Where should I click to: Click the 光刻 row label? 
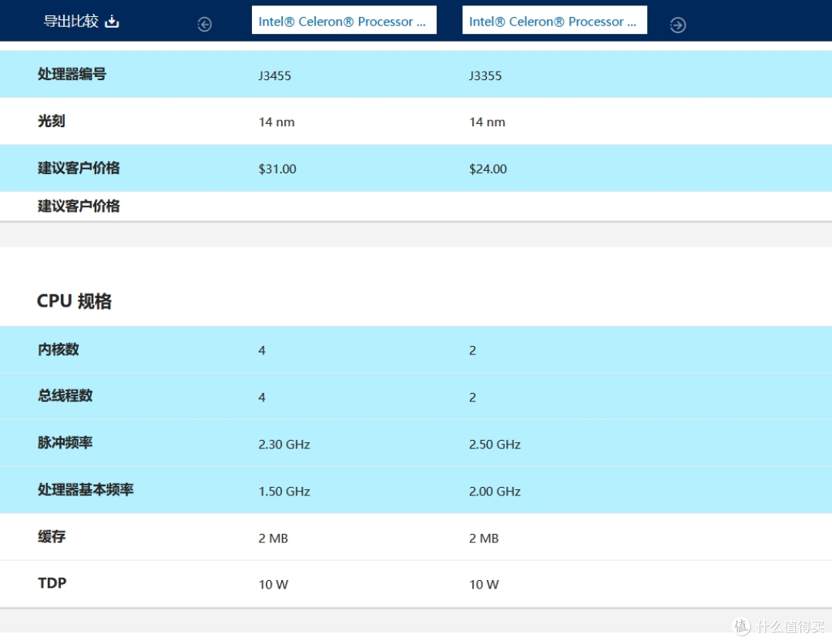click(x=52, y=121)
